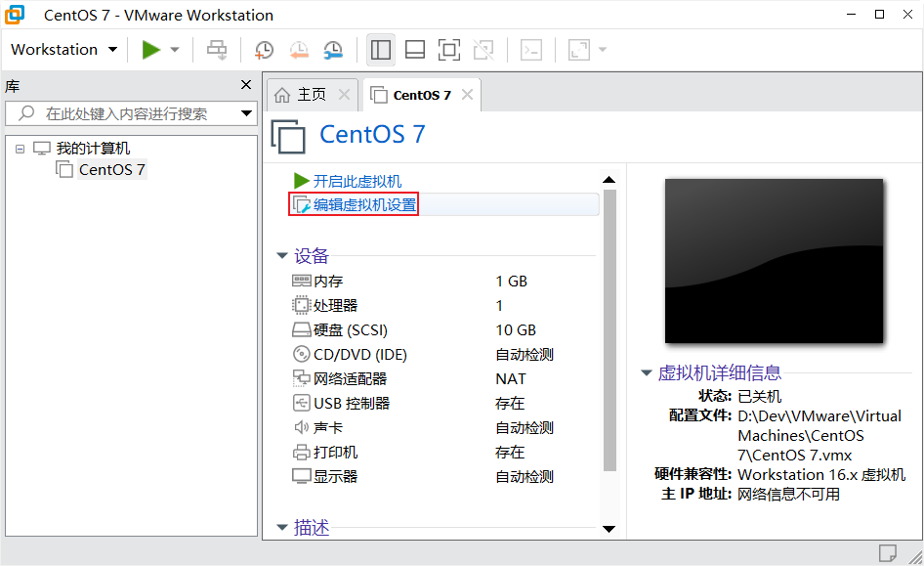Click the vertical scrollbar thumb
This screenshot has height=566, width=924.
[x=609, y=330]
